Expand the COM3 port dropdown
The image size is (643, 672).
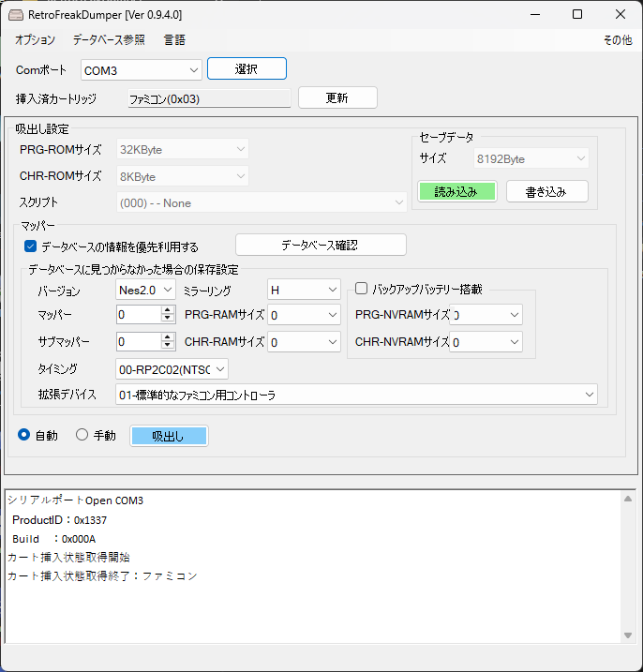point(141,70)
